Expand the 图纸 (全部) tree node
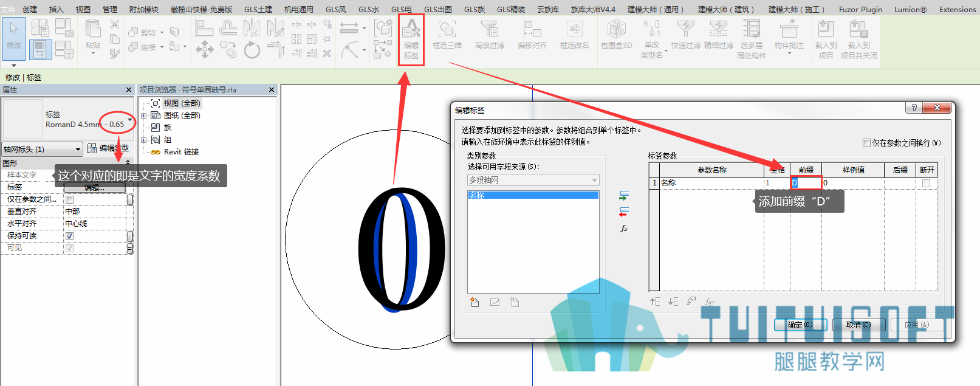The height and width of the screenshot is (386, 980). pyautogui.click(x=144, y=115)
